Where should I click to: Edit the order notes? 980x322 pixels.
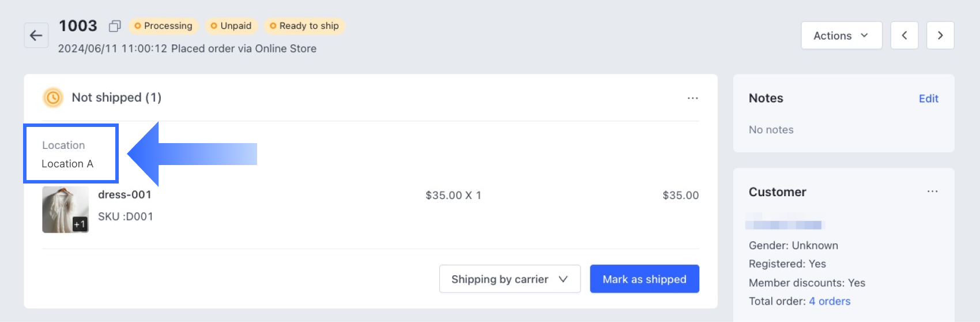(x=928, y=99)
